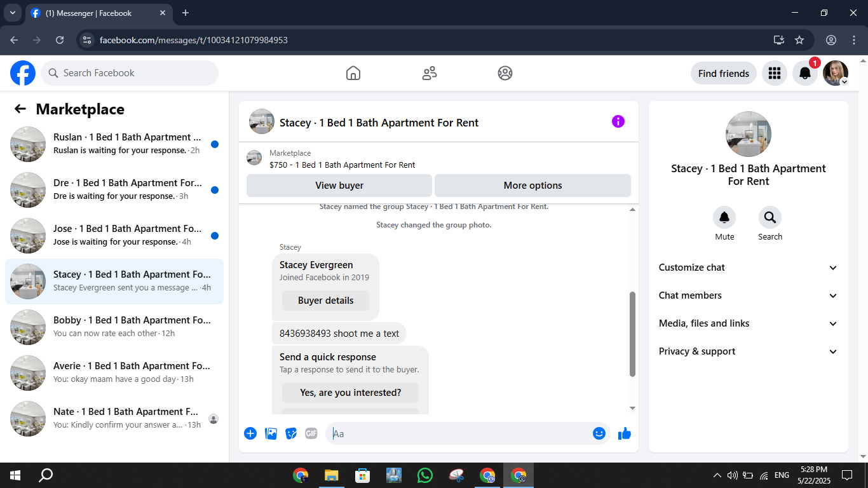Expand Privacy & support section
The height and width of the screenshot is (488, 868).
(x=749, y=351)
